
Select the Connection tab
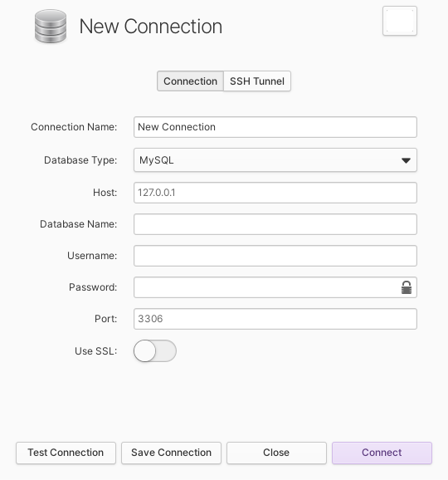190,81
